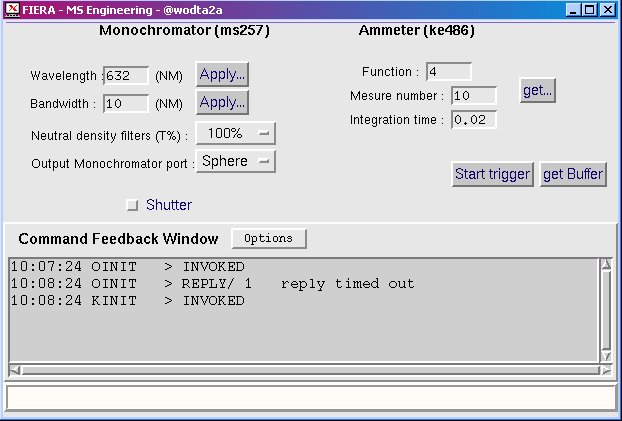Click the Integration time input field
Screen dimensions: 622x421
(474, 120)
